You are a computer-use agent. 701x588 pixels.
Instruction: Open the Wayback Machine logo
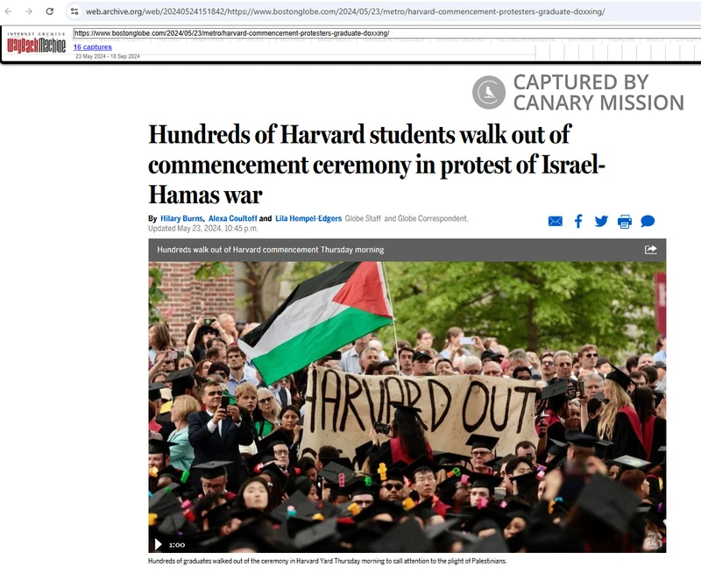36,43
